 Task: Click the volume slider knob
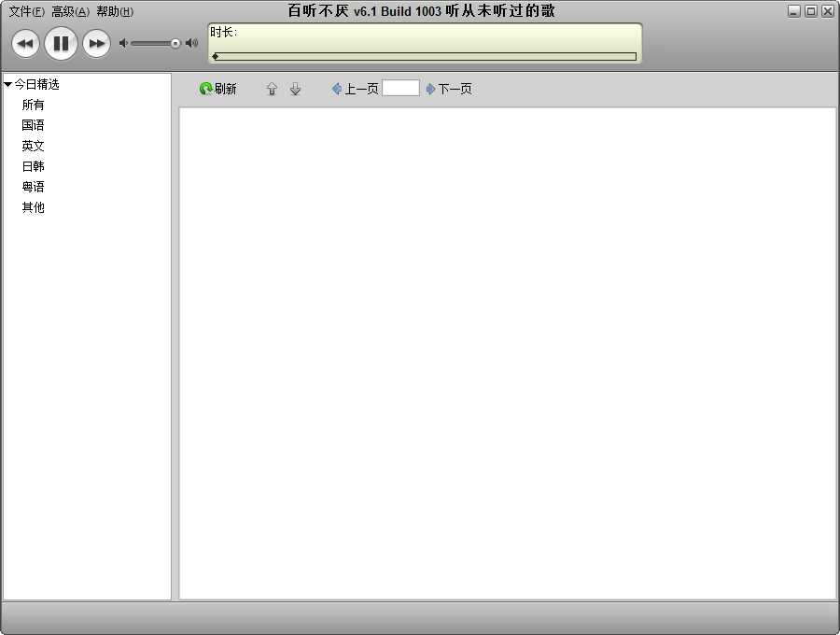tap(175, 43)
